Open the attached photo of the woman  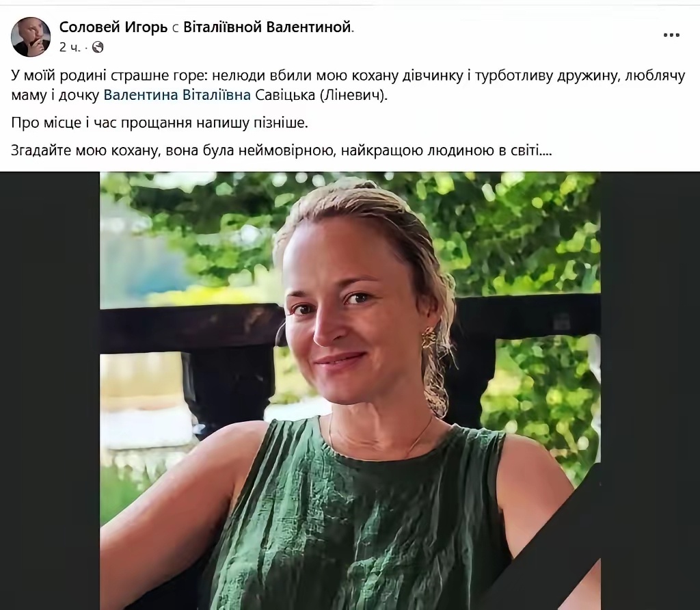pyautogui.click(x=350, y=390)
